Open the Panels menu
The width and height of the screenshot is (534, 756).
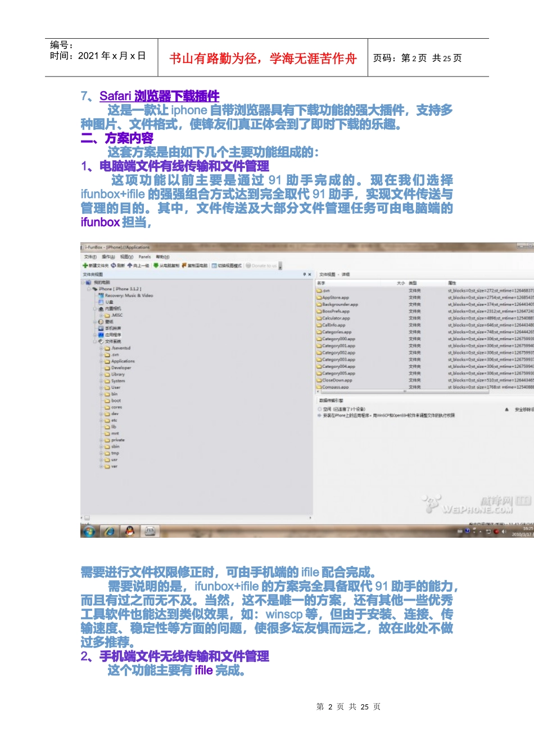pyautogui.click(x=144, y=257)
